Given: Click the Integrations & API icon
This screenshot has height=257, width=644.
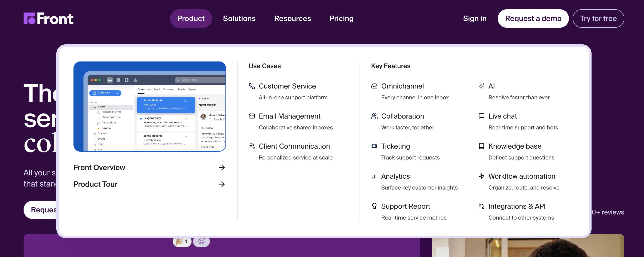Looking at the screenshot, I should tap(481, 206).
